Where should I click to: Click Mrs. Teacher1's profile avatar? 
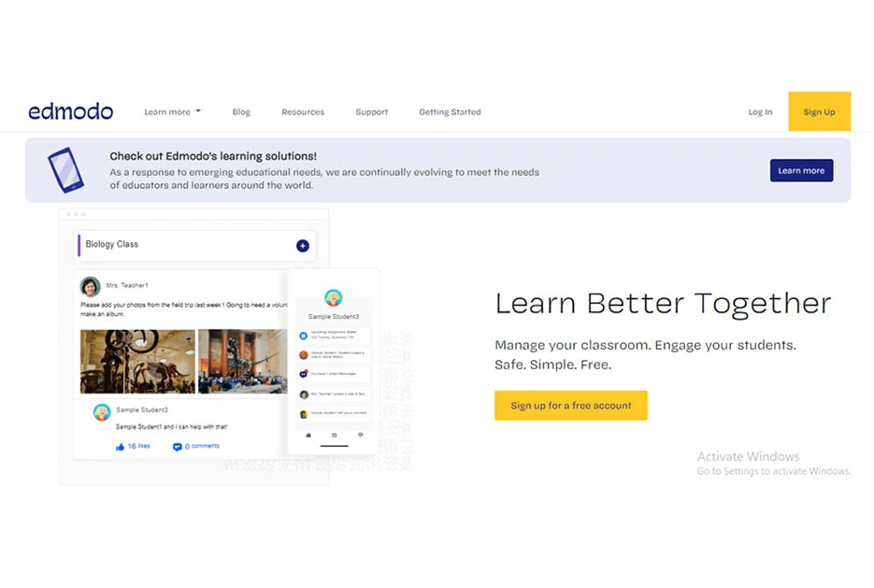(89, 285)
